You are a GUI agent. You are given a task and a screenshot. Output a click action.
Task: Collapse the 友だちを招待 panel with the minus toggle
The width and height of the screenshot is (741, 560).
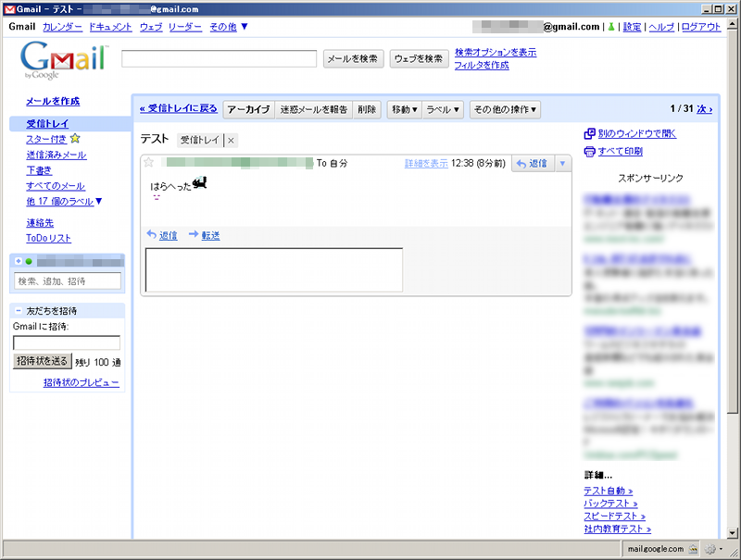tap(19, 308)
